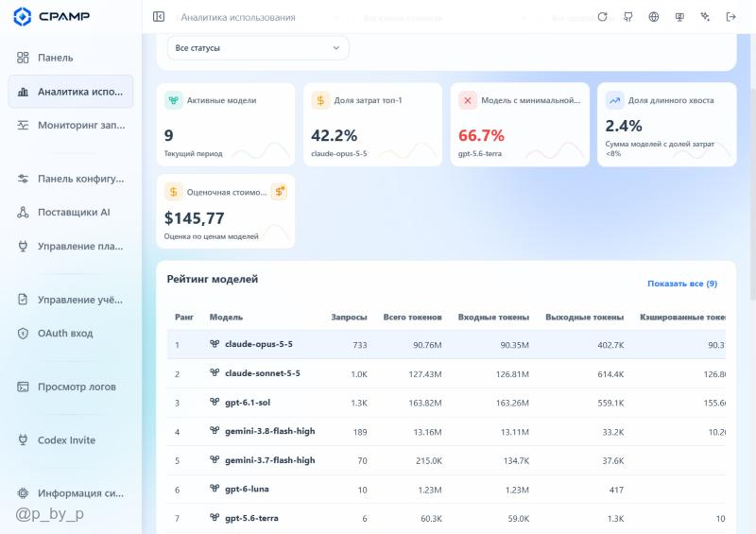Screen dimensions: 756x534
Task: Click the Выходные токены column header
Action: point(584,317)
